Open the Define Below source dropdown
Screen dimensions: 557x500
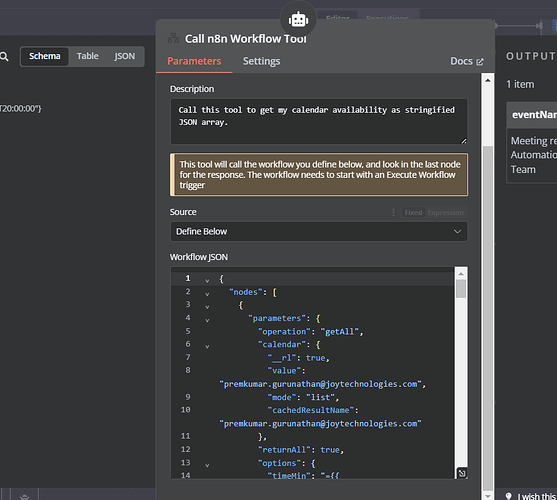(319, 232)
